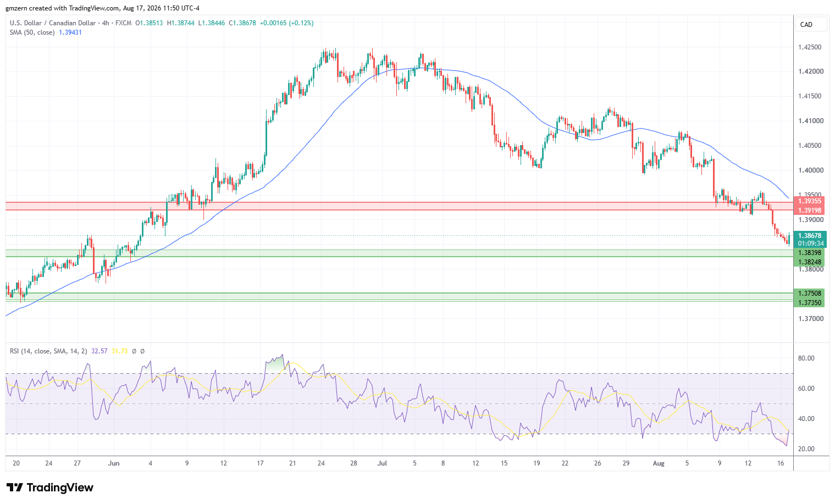
Task: Click the 29 date label on time axis
Action: point(626,463)
